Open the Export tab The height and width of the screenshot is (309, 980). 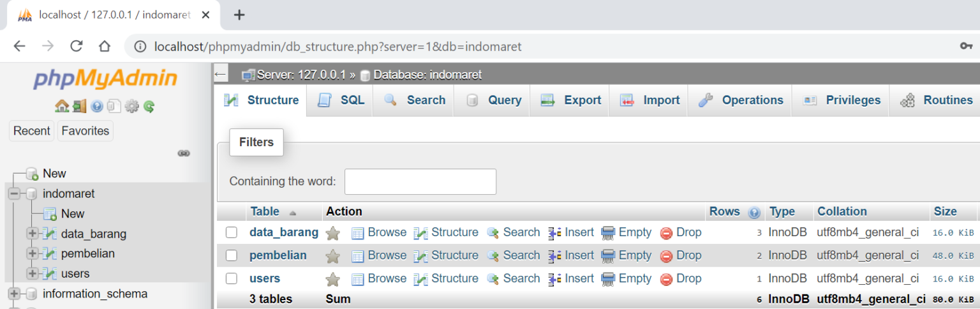coord(572,100)
